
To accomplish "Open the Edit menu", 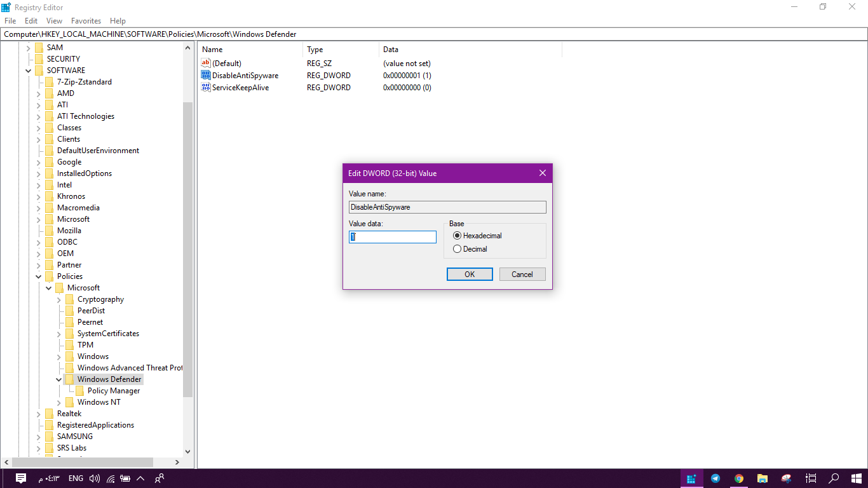I will click(x=31, y=21).
